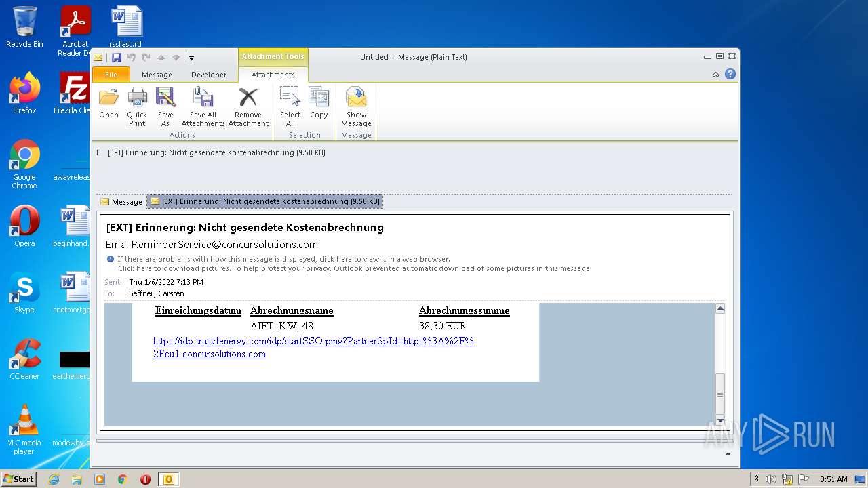
Task: Open the File tab
Action: click(x=111, y=75)
